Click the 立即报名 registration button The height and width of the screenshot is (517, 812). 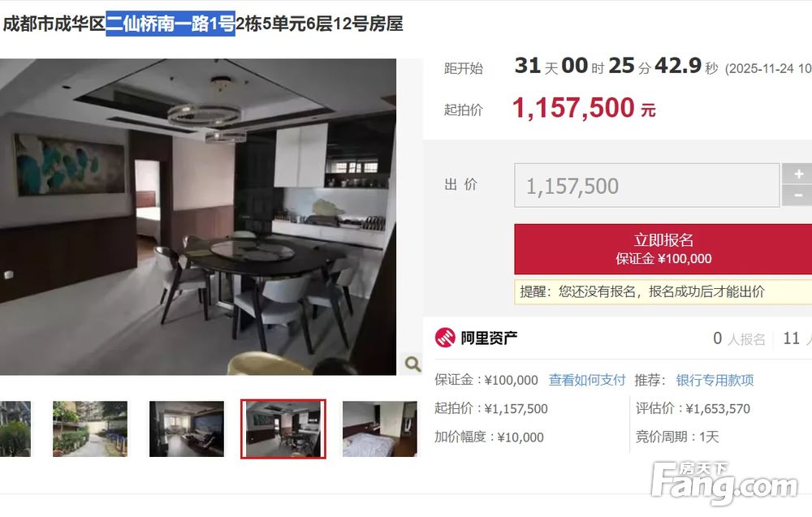click(x=663, y=249)
